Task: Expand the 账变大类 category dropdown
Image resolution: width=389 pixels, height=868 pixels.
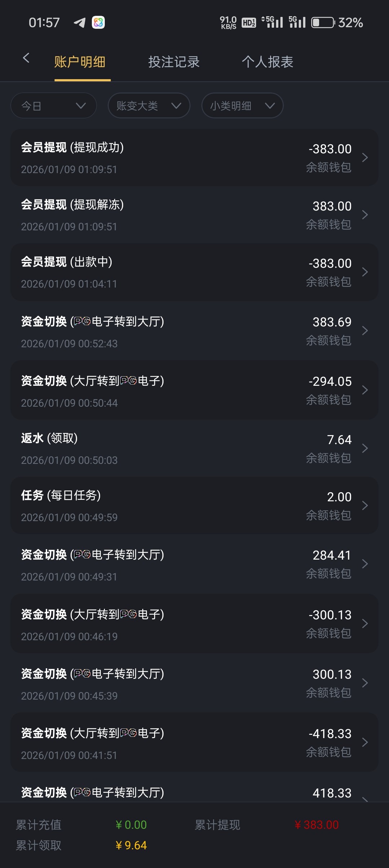Action: (149, 106)
